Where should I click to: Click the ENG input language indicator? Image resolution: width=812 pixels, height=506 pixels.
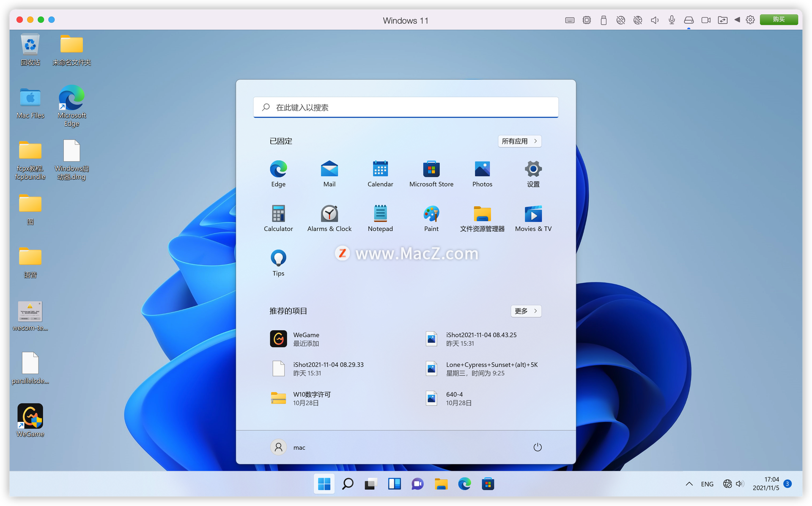[x=707, y=484]
